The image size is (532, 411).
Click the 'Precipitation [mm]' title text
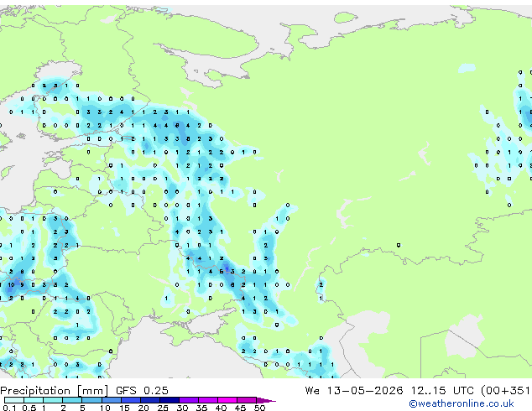(x=55, y=391)
